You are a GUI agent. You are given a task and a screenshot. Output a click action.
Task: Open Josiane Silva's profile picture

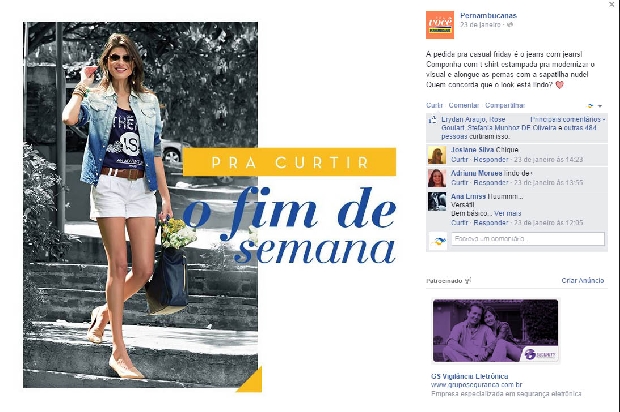coord(437,155)
